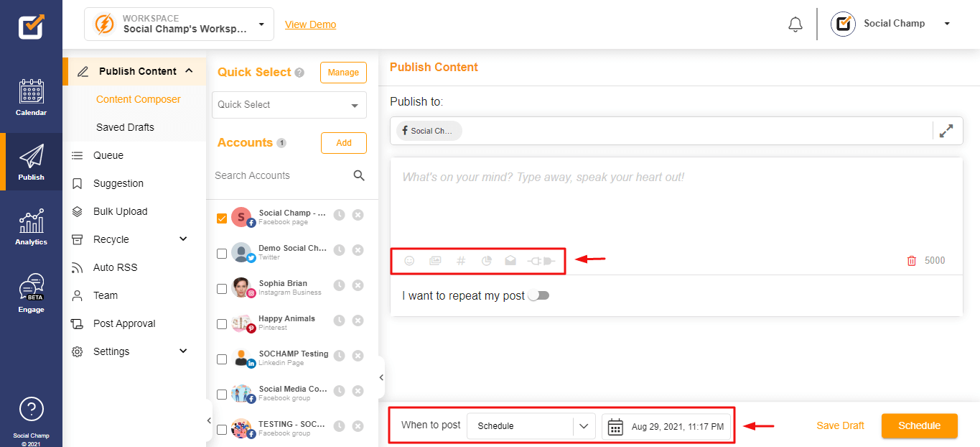Click the pie chart icon in composer
This screenshot has width=980, height=447.
point(486,261)
